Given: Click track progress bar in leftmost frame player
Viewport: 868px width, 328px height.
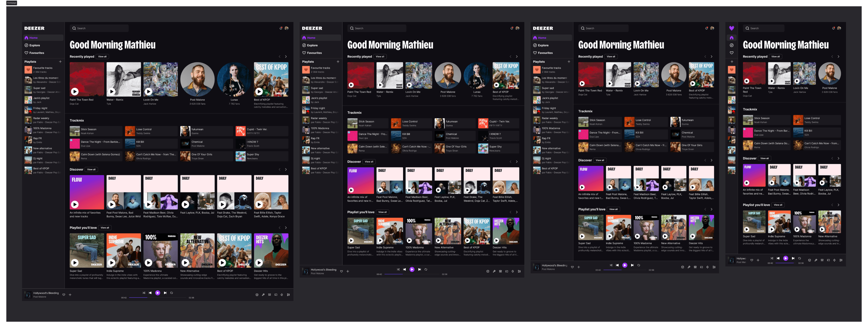Looking at the screenshot, I should [x=158, y=298].
